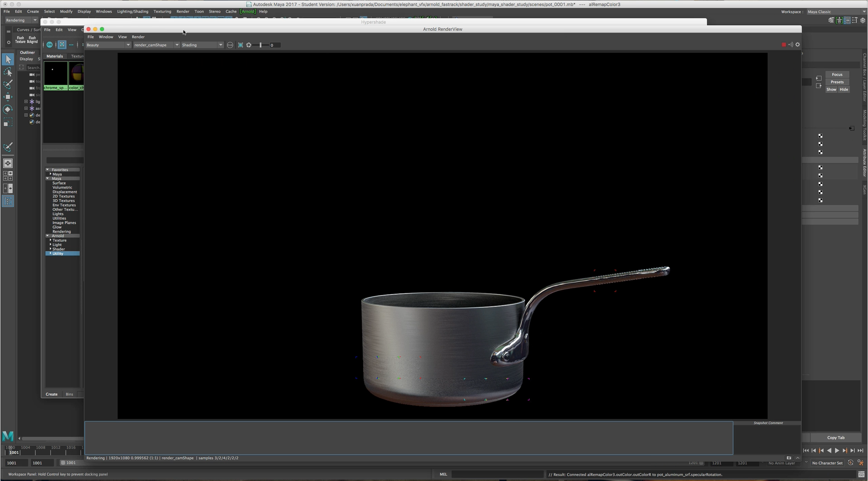868x481 pixels.
Task: Click the Focus button in Attribute Editor
Action: pyautogui.click(x=837, y=75)
